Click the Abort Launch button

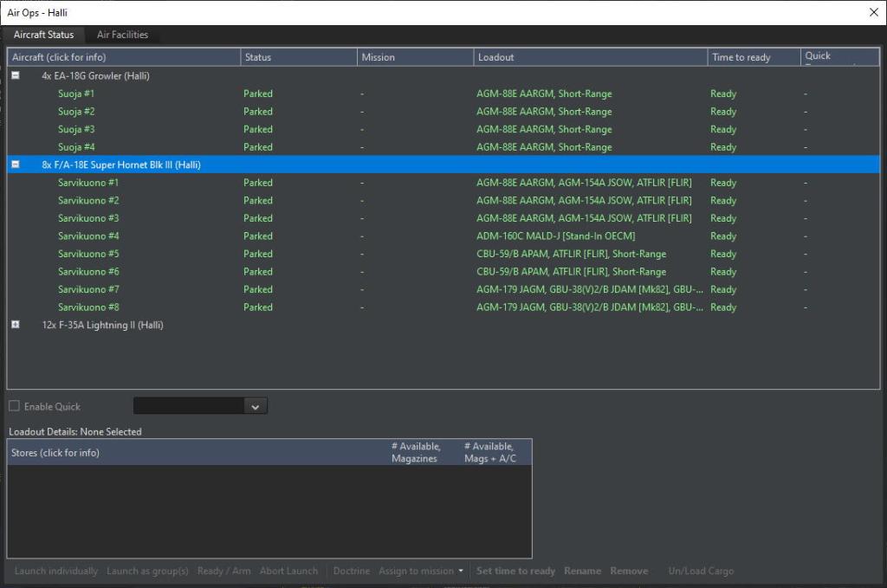(288, 571)
